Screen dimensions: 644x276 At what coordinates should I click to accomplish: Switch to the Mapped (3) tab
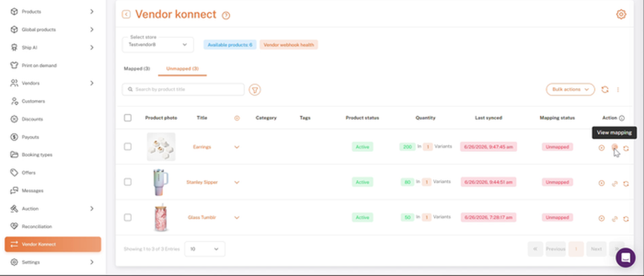click(137, 68)
